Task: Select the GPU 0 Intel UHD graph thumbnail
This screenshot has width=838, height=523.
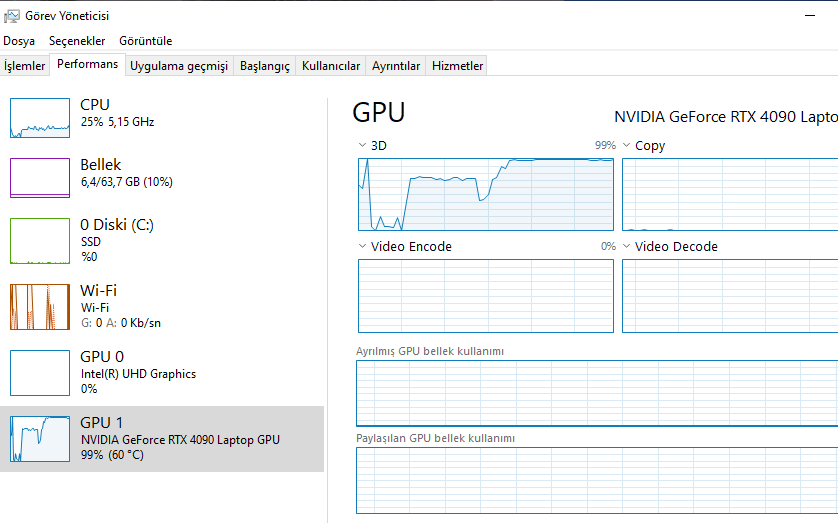Action: click(40, 373)
